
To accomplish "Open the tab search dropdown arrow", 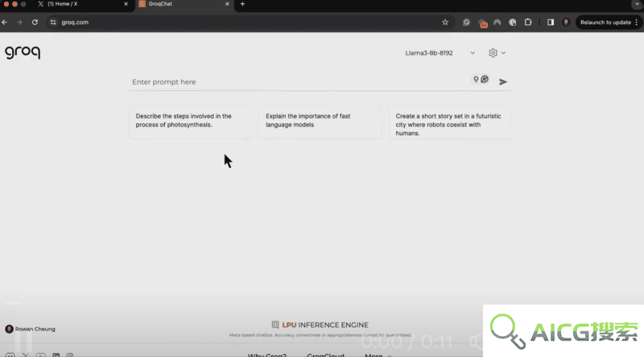I will 637,4.
